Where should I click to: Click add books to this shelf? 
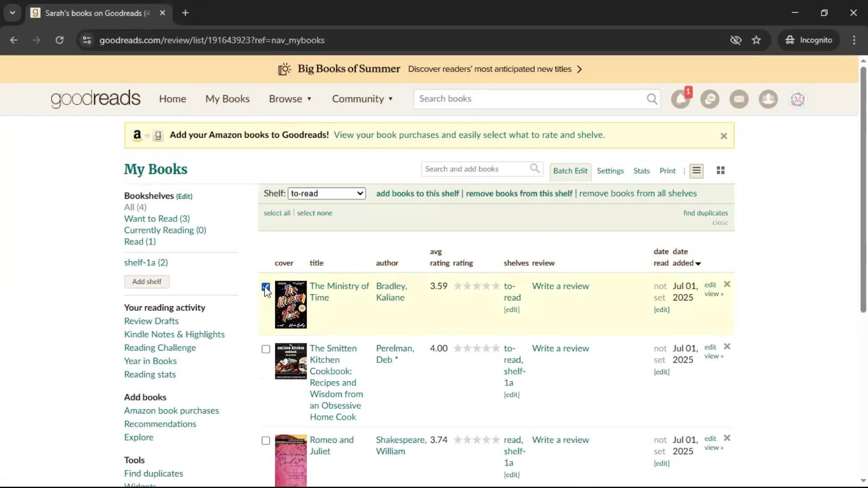coord(417,193)
